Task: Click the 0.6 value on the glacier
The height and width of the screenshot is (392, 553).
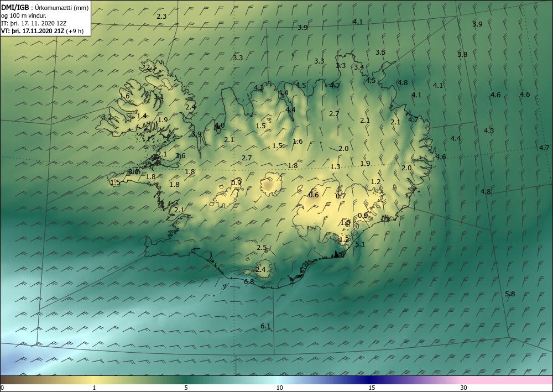Action: pyautogui.click(x=314, y=195)
